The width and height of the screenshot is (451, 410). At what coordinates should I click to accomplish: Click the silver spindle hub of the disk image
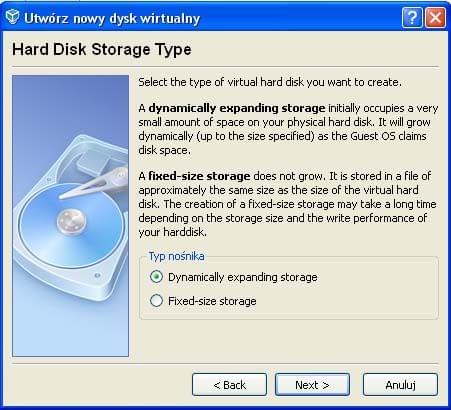(x=71, y=222)
